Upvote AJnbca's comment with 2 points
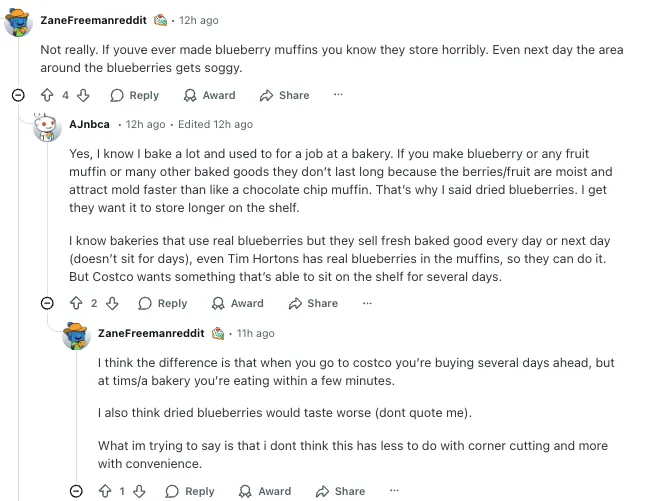The image size is (659, 501). pyautogui.click(x=75, y=303)
